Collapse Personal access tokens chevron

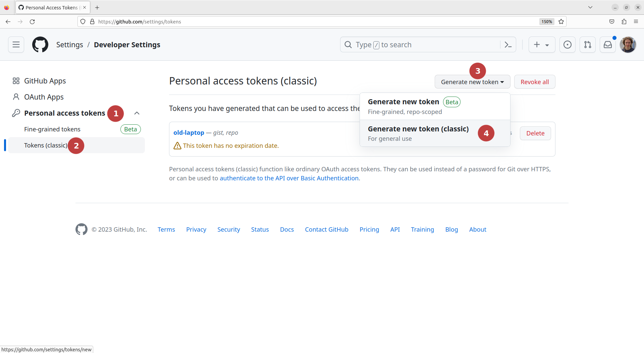137,113
